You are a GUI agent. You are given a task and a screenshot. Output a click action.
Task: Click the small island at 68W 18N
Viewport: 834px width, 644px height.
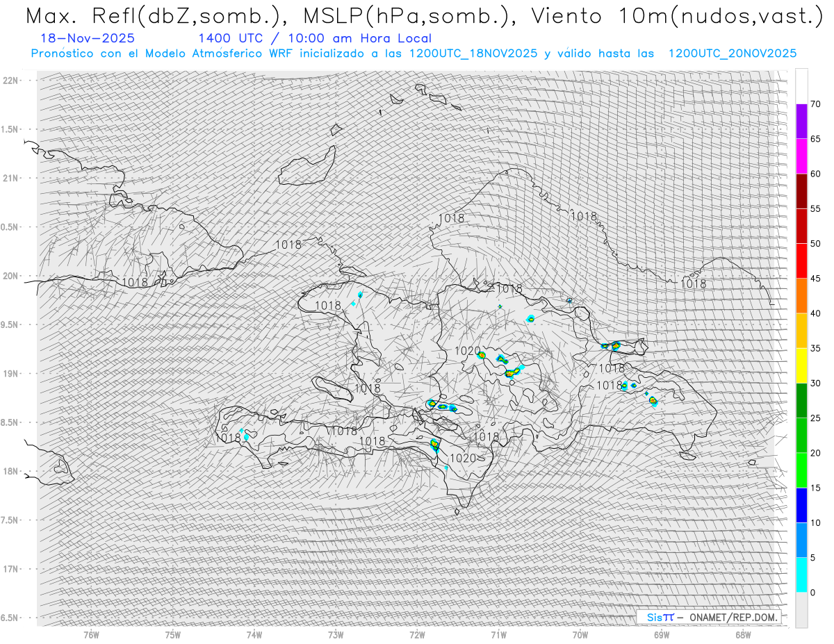[x=751, y=463]
